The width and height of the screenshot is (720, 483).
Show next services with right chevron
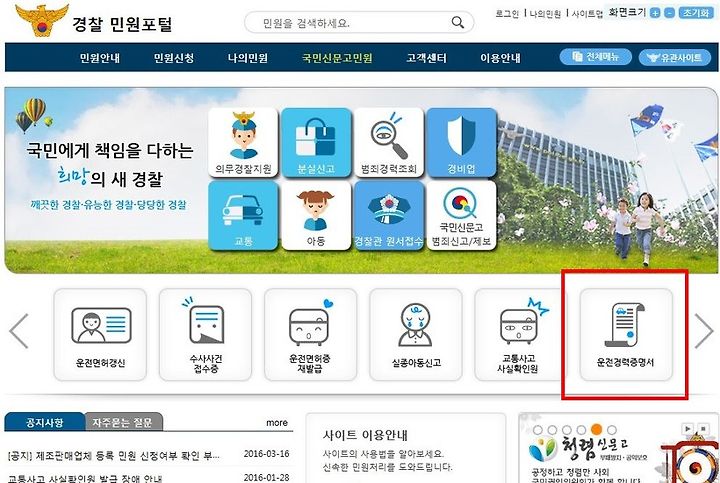click(x=703, y=331)
